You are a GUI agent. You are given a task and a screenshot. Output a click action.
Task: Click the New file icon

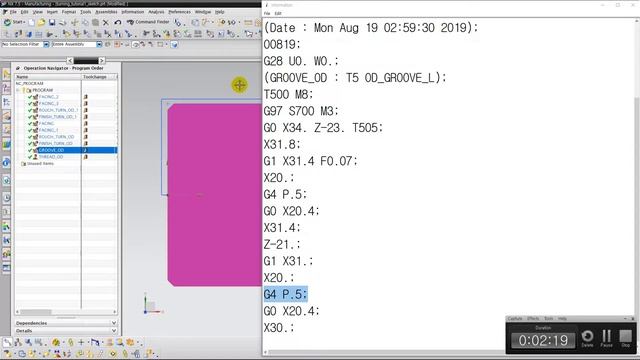pos(31,22)
